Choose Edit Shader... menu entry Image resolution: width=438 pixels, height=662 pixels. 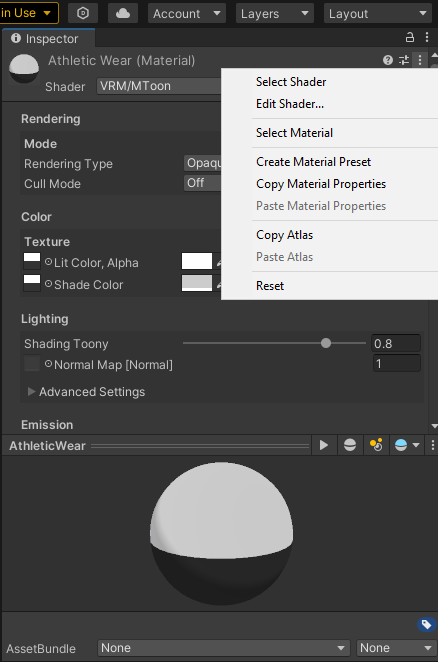(x=290, y=104)
